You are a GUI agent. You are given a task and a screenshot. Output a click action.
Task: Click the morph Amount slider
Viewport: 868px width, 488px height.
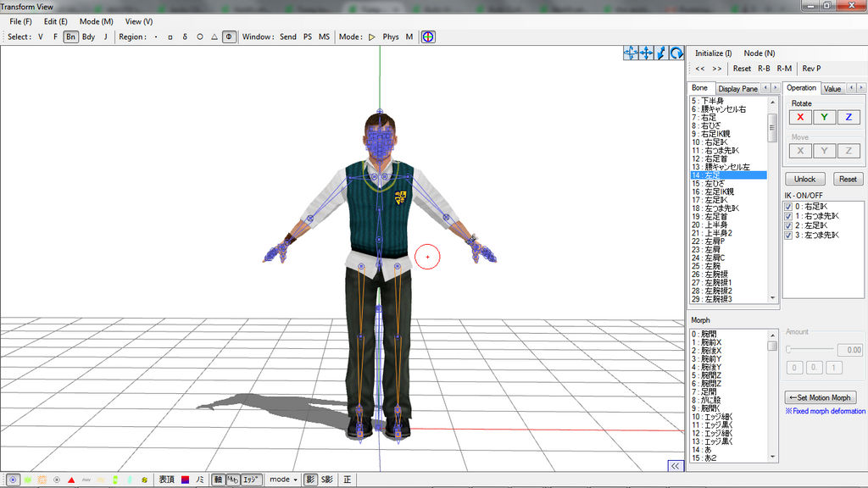click(810, 349)
